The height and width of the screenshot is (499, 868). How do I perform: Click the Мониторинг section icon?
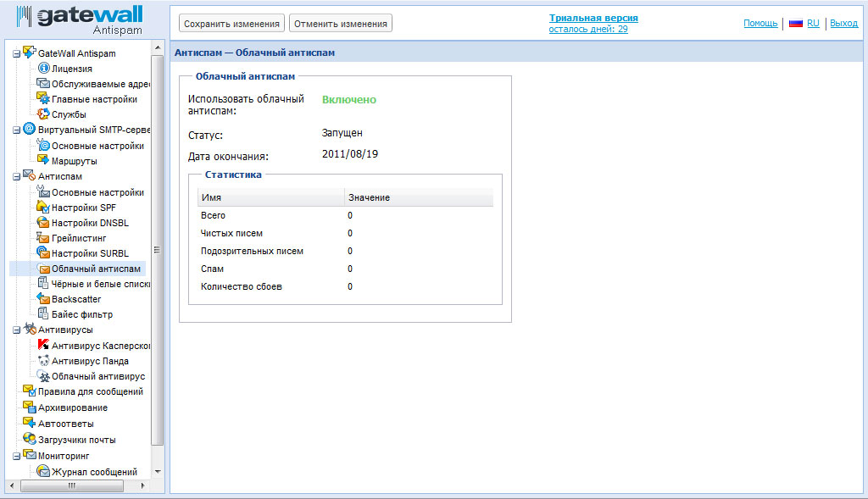[x=30, y=455]
